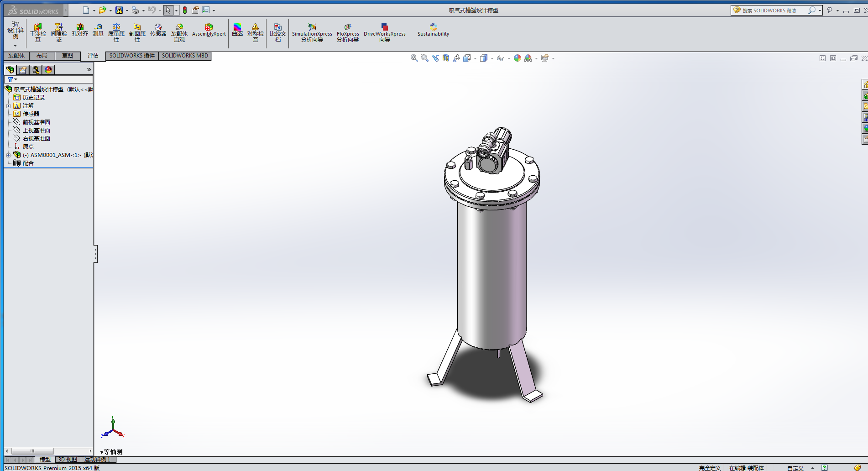Activate the Section View icon
The width and height of the screenshot is (868, 471).
446,58
